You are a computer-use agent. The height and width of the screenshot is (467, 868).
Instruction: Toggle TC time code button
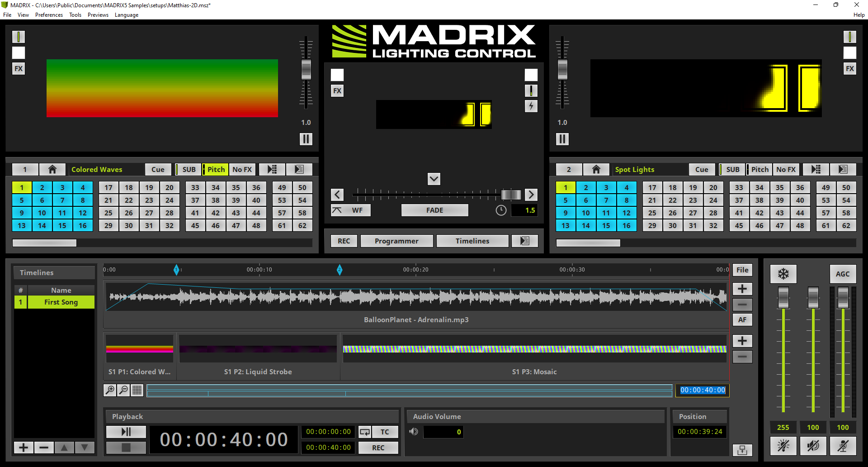coord(385,432)
